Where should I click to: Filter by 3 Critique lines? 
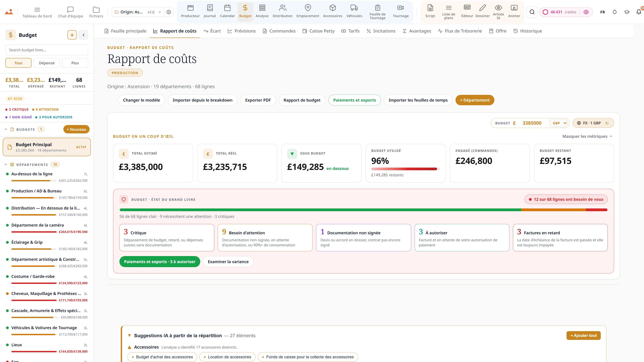coord(17,109)
